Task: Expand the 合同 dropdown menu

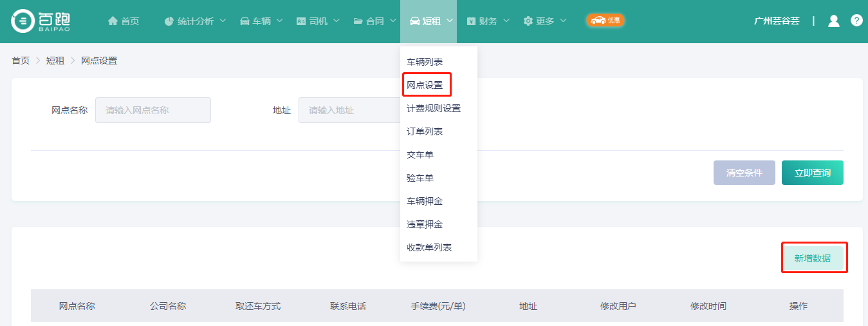Action: pyautogui.click(x=374, y=21)
